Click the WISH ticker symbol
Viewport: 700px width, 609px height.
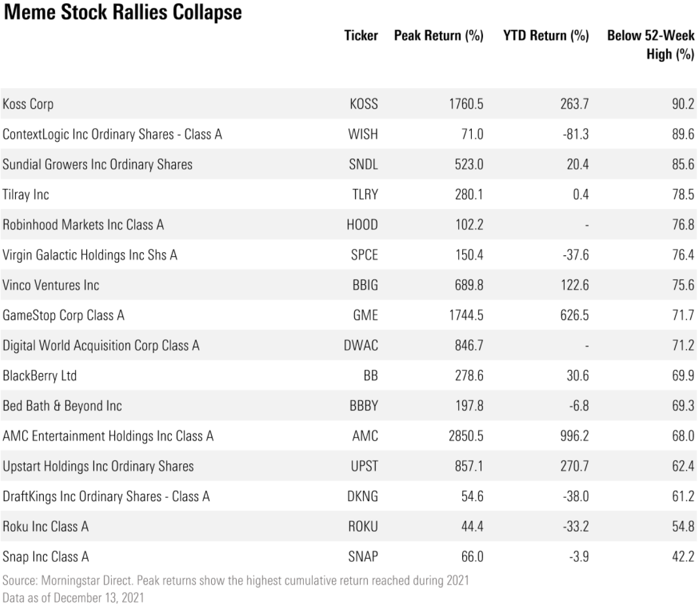click(363, 135)
